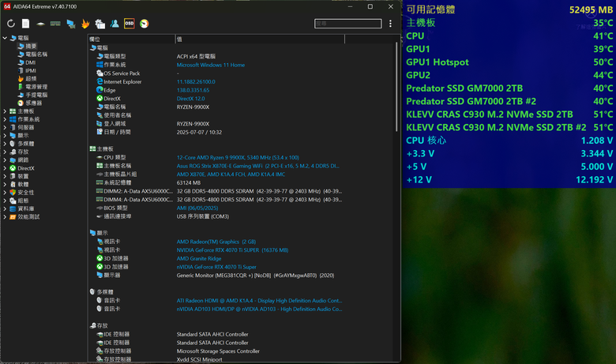Click the 軟體 tree item icon

(x=13, y=184)
